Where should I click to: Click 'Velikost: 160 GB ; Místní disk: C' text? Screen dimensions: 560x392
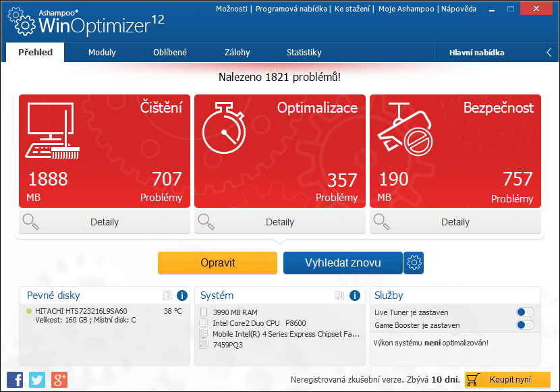click(x=86, y=320)
